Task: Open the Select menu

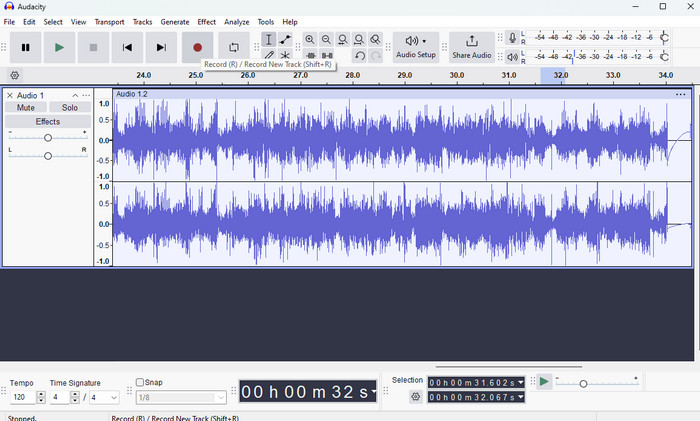Action: tap(53, 22)
